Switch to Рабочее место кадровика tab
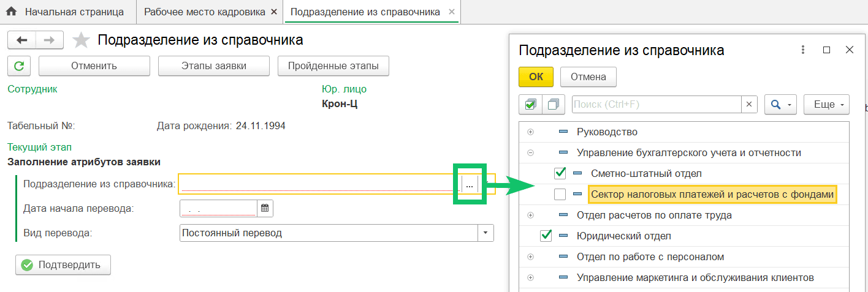The image size is (868, 292). pos(205,12)
